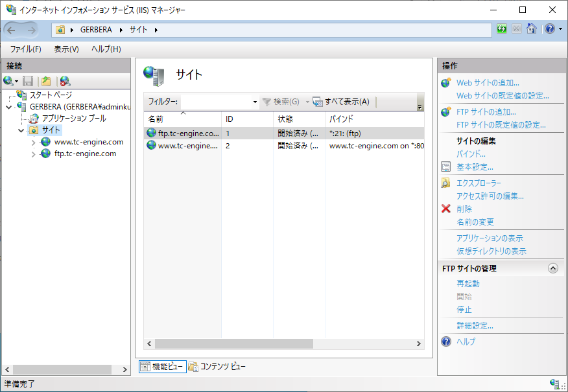Screen dimensions: 568x392
Task: Open the ヘルプ(H) menu
Action: point(106,49)
